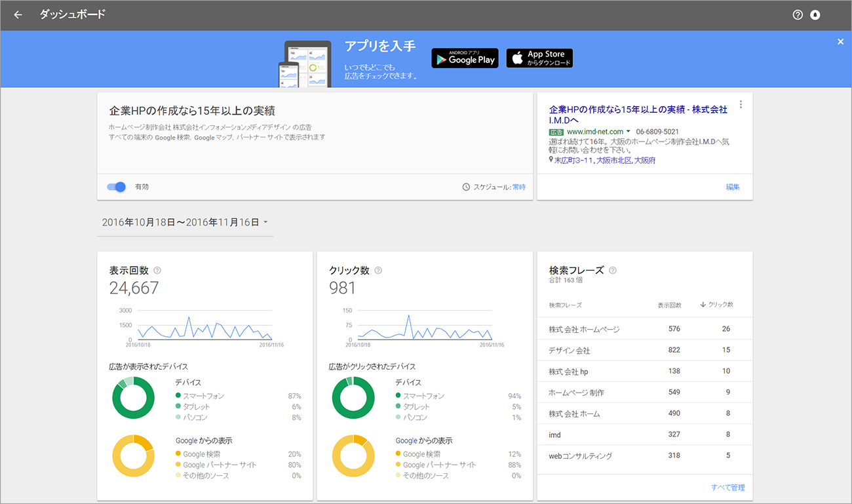Screen dimensions: 852x504
Task: Click the device mockup image in banner
Action: tap(305, 64)
